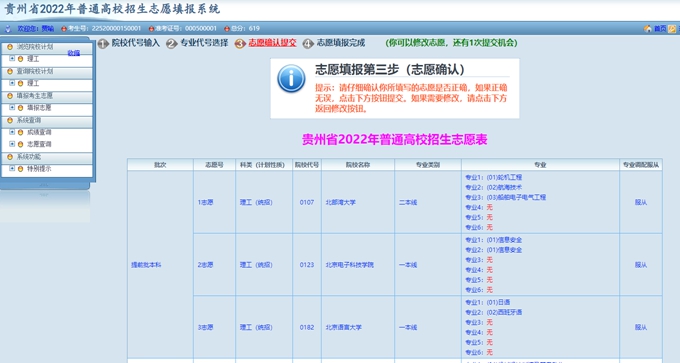Click the 收藏 link in the sidebar

point(74,53)
